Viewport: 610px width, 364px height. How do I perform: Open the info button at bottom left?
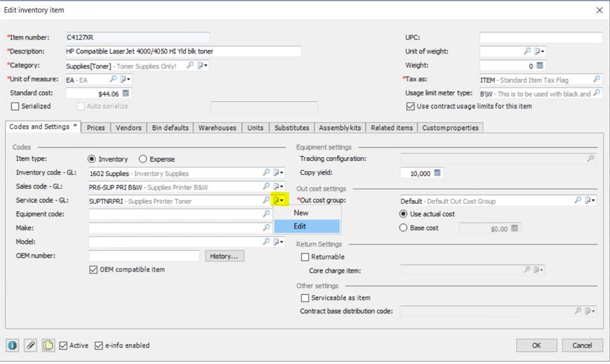[12, 345]
